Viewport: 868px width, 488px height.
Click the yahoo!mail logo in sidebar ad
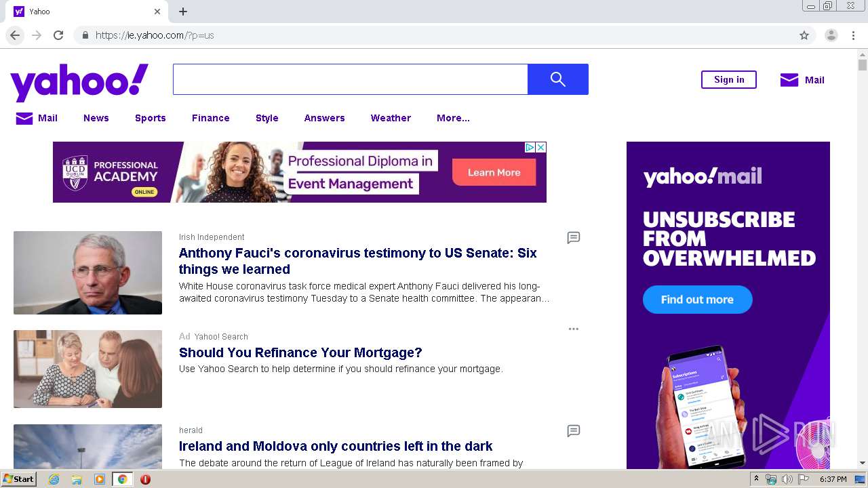(x=703, y=177)
